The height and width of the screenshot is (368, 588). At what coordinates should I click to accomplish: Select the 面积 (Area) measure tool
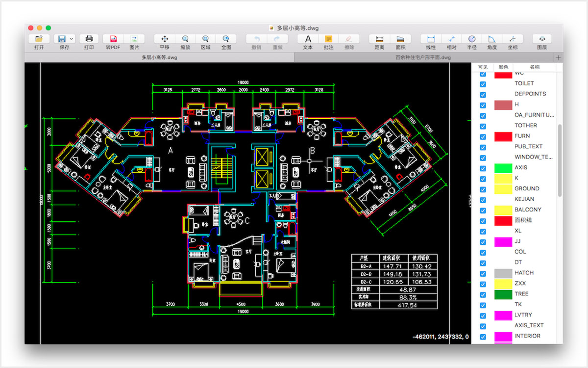coord(400,39)
